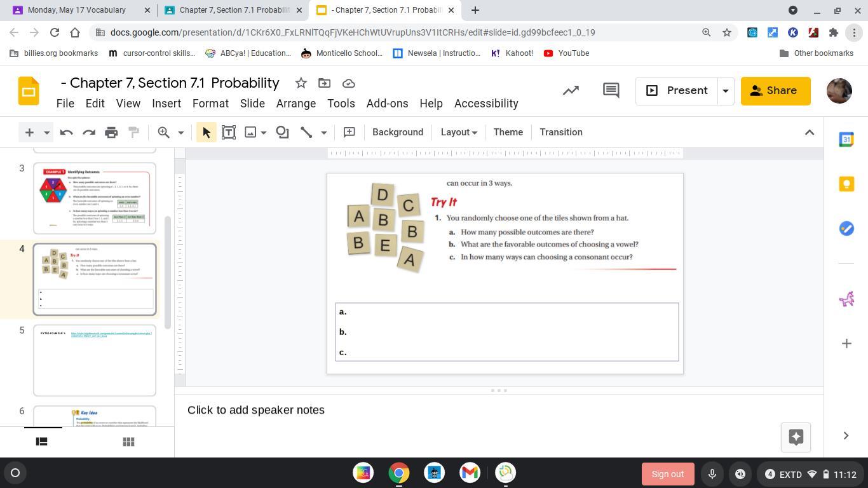Insert a shape
Viewport: 868px width, 488px height.
(x=282, y=132)
